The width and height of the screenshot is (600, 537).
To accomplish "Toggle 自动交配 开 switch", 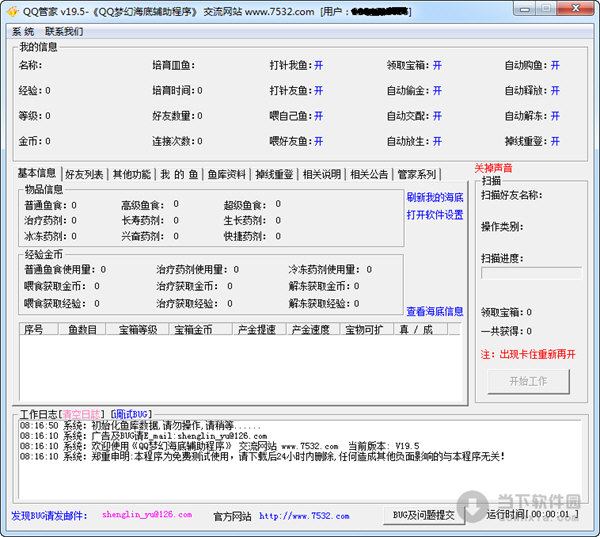I will point(437,116).
